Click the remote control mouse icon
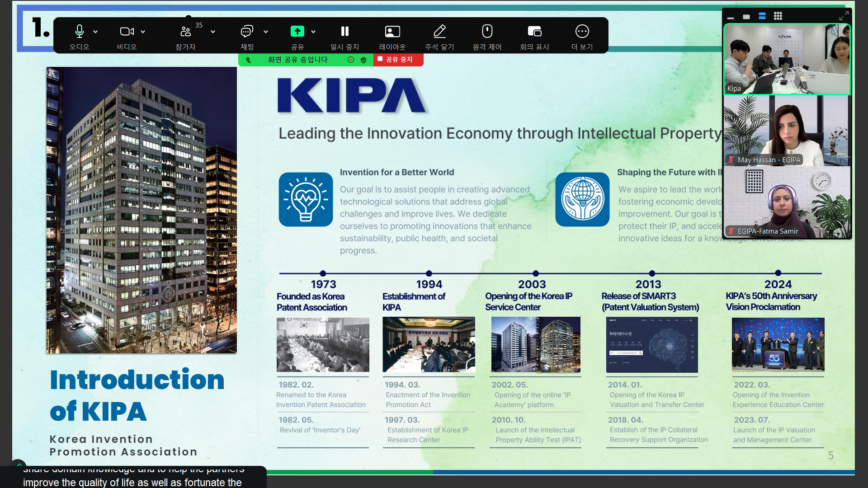The image size is (868, 488). [487, 31]
